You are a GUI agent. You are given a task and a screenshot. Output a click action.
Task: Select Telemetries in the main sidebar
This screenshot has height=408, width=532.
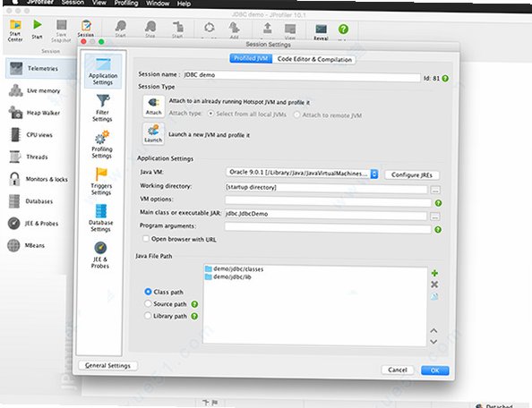click(x=41, y=69)
